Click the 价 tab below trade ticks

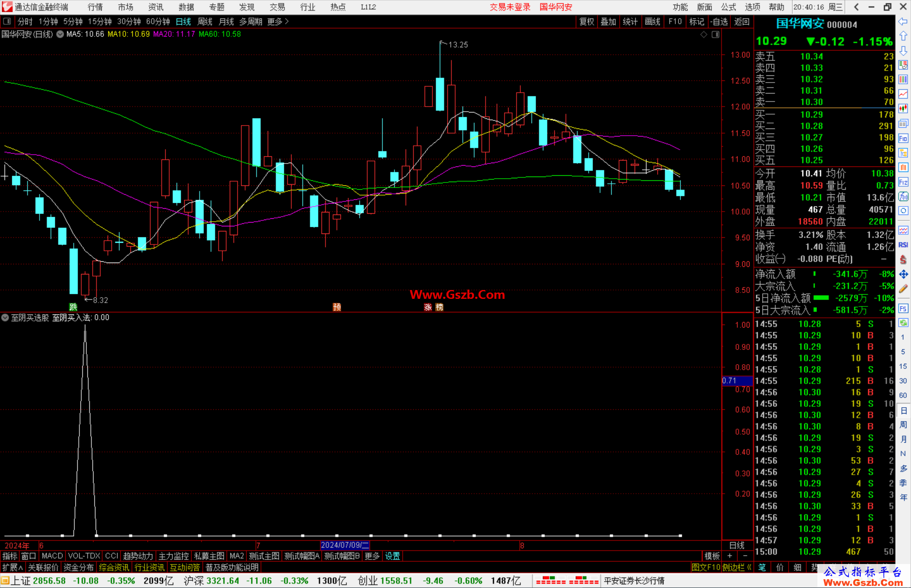(780, 567)
